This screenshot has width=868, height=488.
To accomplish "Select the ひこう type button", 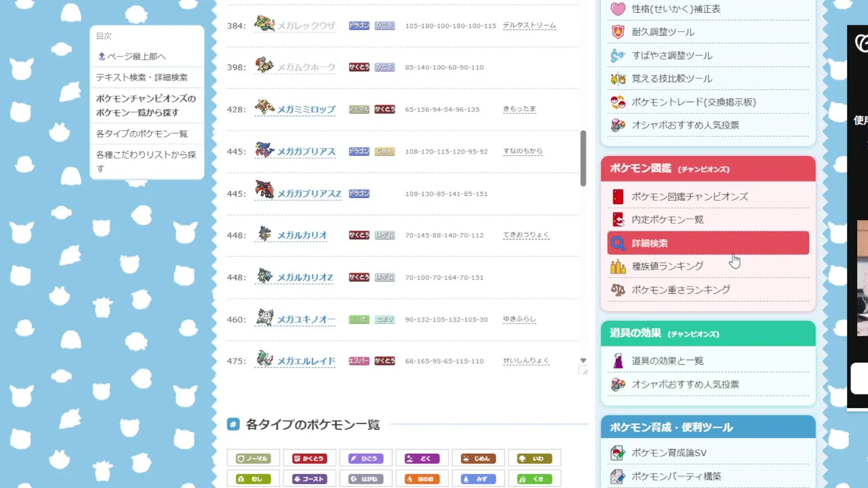I will click(x=366, y=459).
